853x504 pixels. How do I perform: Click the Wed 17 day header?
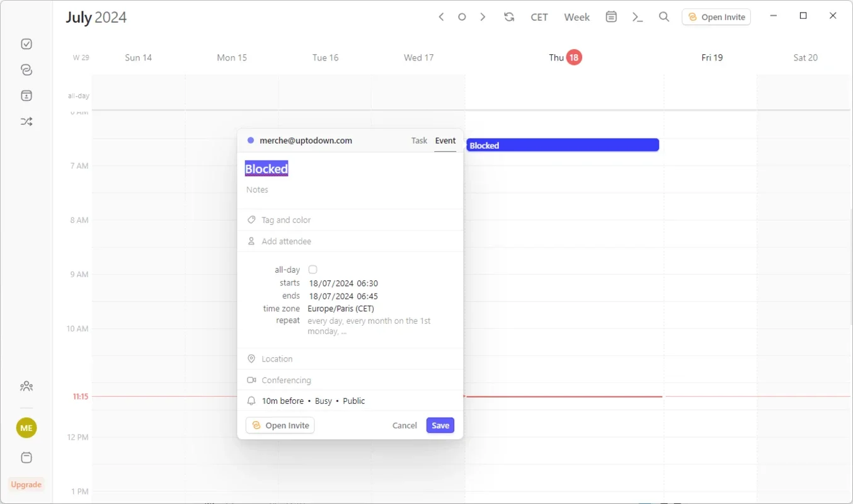click(x=419, y=57)
